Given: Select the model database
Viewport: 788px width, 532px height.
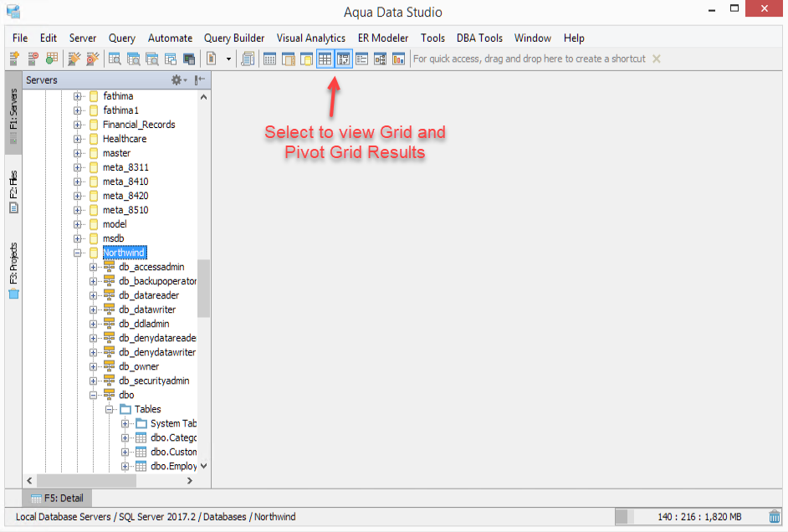Looking at the screenshot, I should (115, 224).
